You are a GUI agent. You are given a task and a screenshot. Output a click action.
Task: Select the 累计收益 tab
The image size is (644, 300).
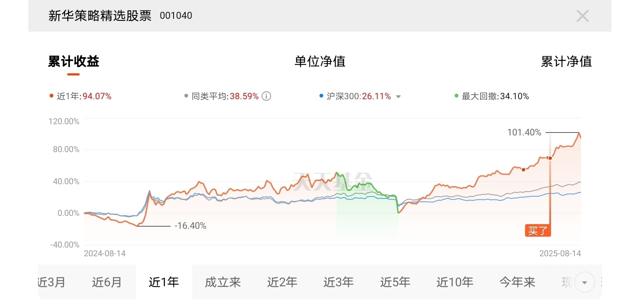coord(73,62)
